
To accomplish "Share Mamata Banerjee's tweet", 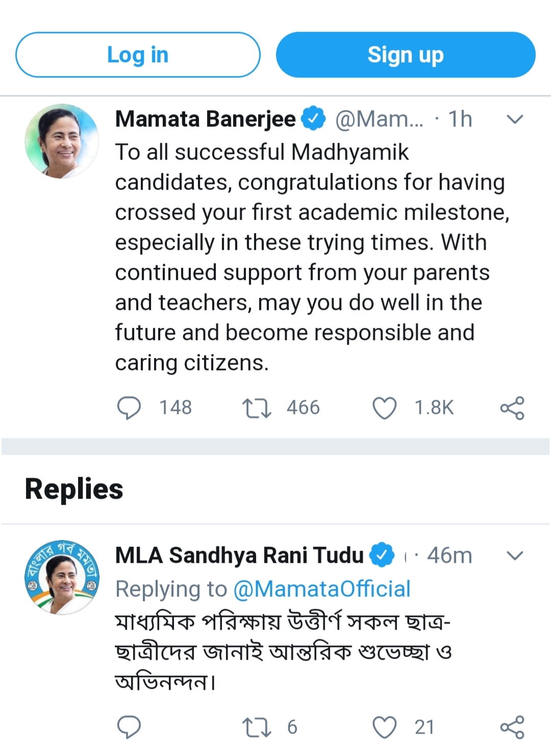I will click(512, 408).
